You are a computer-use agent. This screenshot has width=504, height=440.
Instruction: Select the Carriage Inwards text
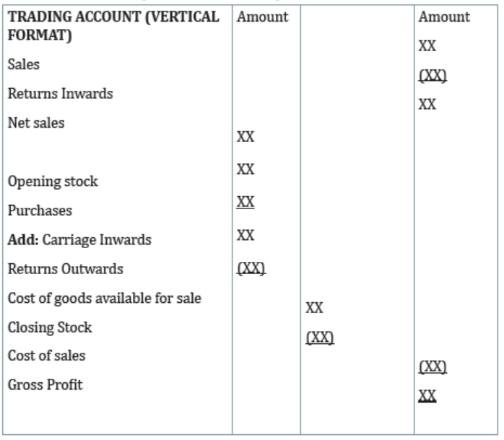point(97,240)
